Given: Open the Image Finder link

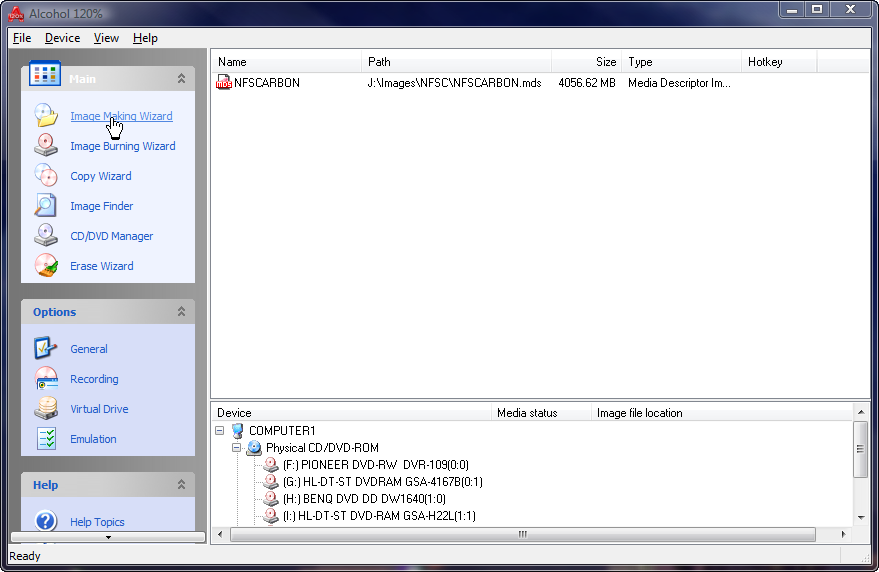Looking at the screenshot, I should [x=101, y=206].
